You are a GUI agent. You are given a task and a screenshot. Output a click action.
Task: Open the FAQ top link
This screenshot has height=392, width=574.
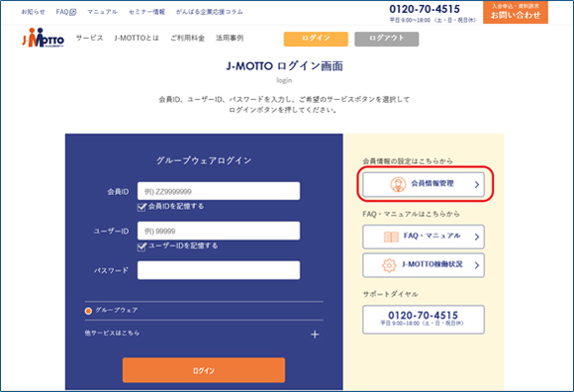[62, 12]
